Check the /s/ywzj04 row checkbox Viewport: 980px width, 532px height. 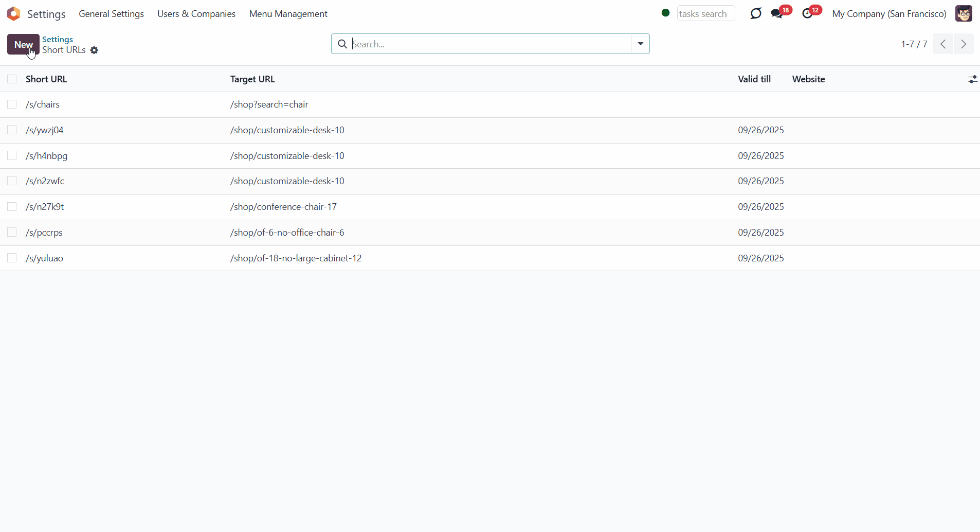coord(12,130)
